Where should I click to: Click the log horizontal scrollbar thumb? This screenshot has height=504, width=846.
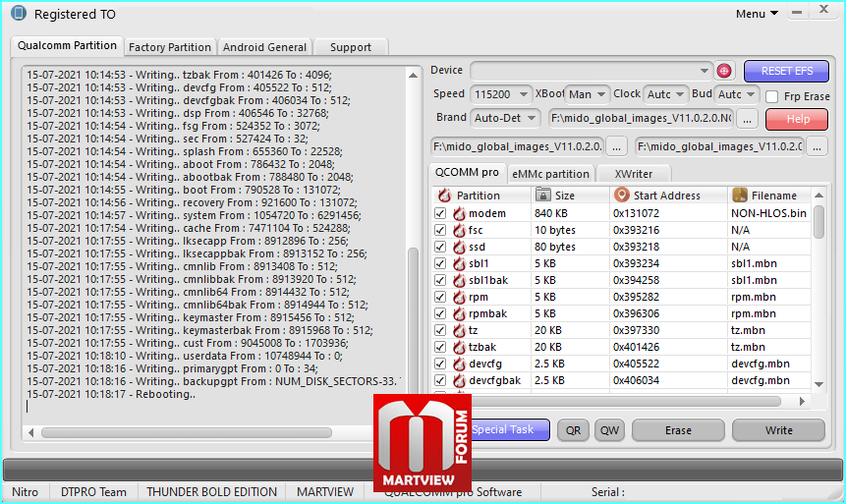[x=187, y=432]
